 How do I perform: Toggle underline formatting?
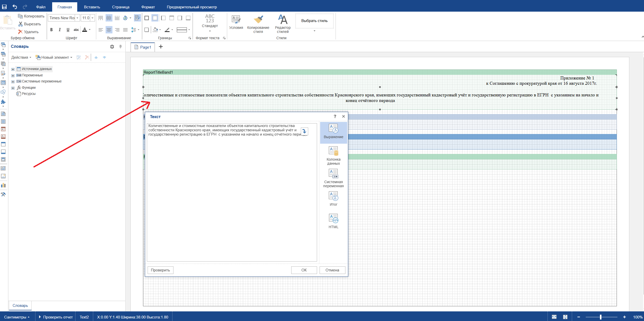(x=68, y=30)
